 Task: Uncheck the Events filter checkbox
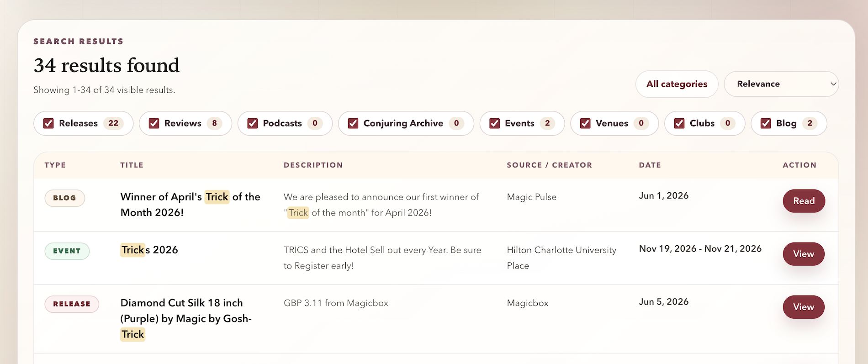494,123
